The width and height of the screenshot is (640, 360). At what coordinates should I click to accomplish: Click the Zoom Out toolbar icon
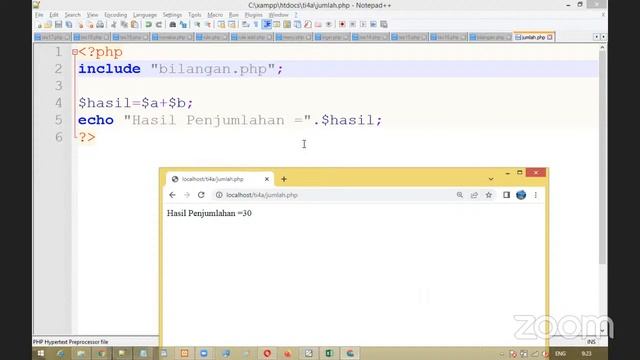point(208,25)
